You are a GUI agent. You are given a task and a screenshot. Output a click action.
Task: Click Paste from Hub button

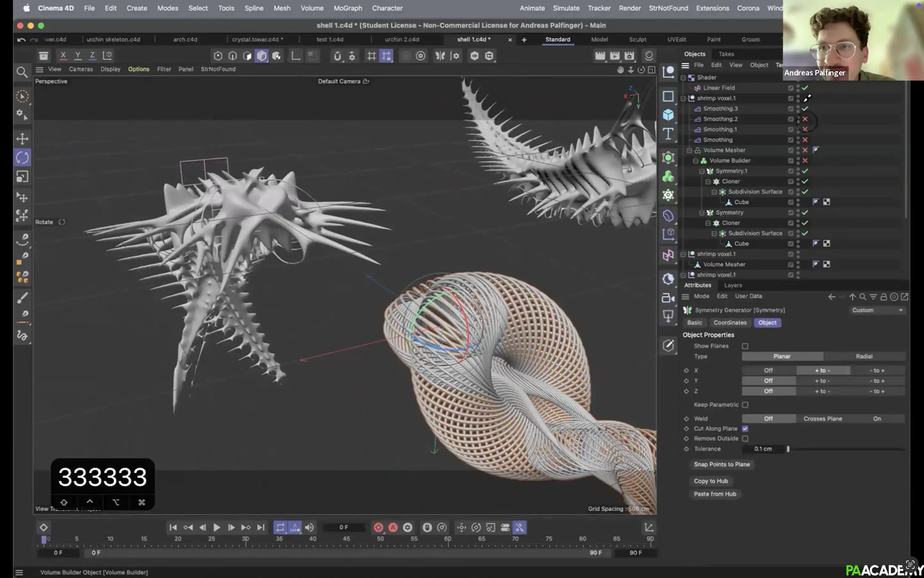point(715,494)
